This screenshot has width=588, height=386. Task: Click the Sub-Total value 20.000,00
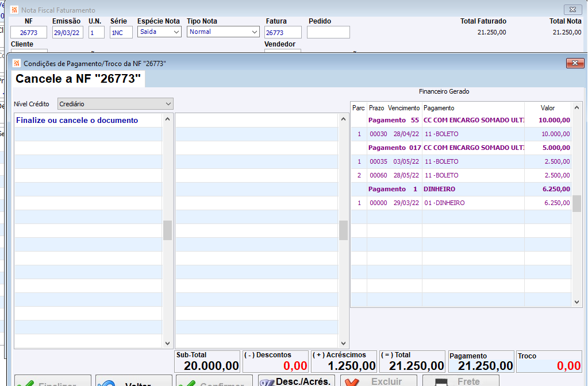click(212, 366)
